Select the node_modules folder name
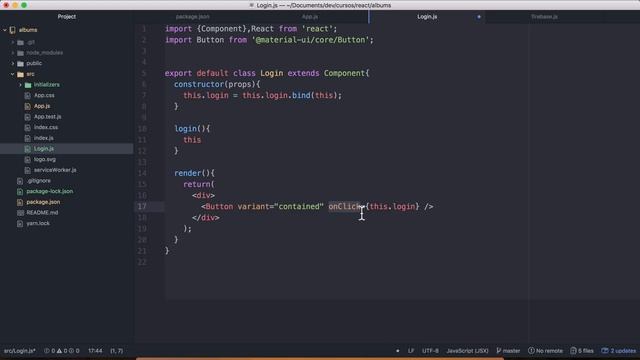This screenshot has width=640, height=360. click(44, 53)
